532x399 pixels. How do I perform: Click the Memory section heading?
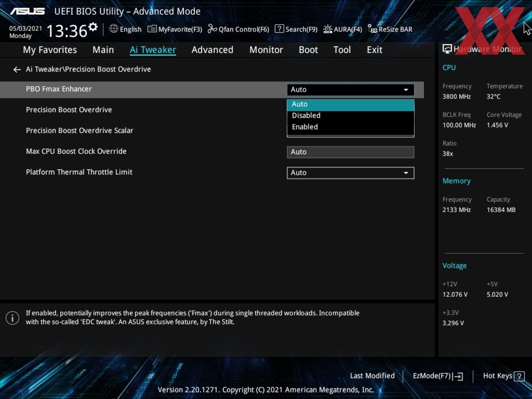[457, 181]
